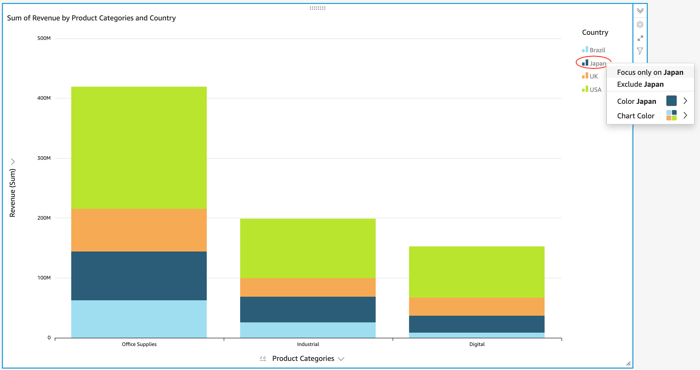Click the UK legend color icon

(x=585, y=75)
